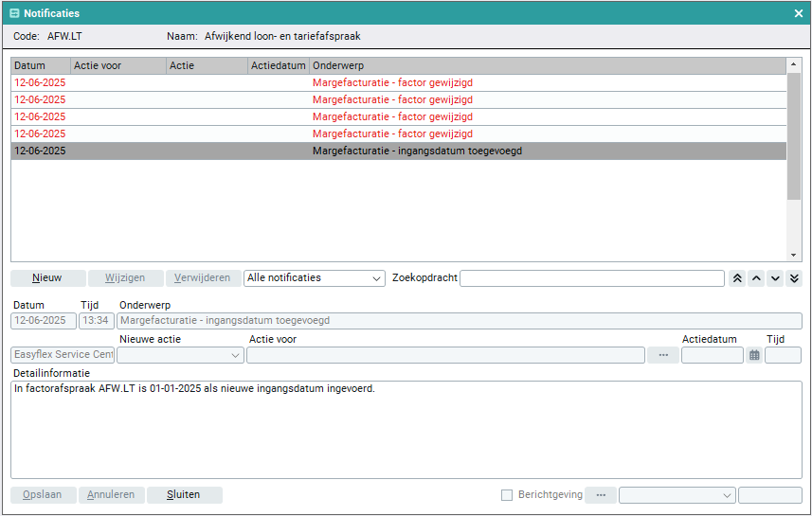Image resolution: width=812 pixels, height=516 pixels.
Task: Click the ellipsis button beside Actie voor
Action: pyautogui.click(x=663, y=355)
